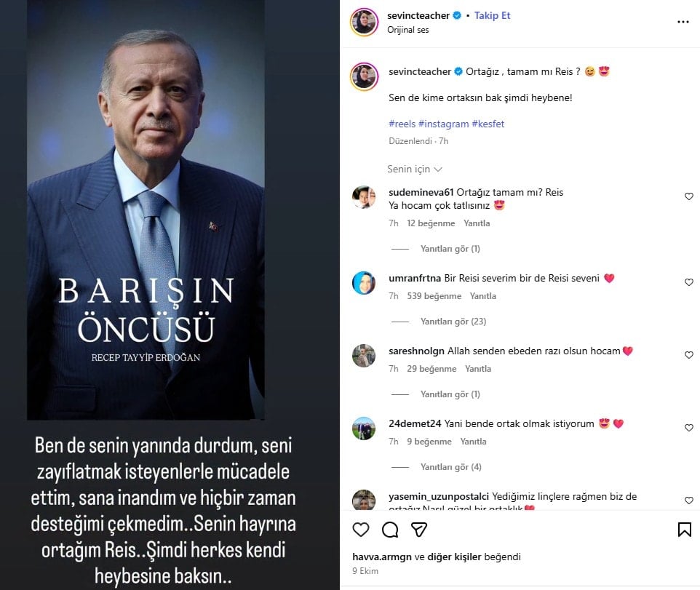This screenshot has width=700, height=590.
Task: Like umranfrtna's comment heart
Action: 689,282
